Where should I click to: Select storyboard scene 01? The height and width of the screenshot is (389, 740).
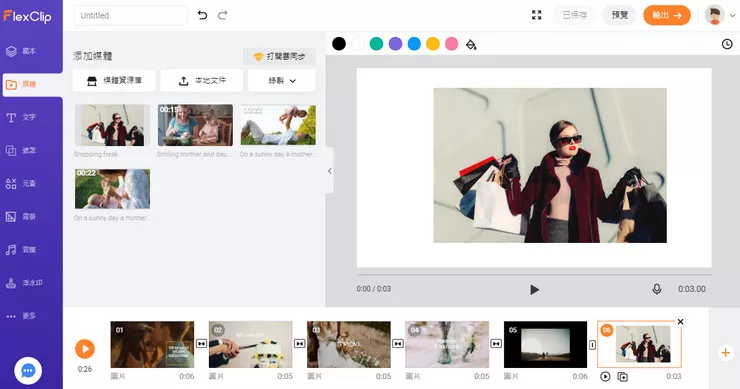152,345
